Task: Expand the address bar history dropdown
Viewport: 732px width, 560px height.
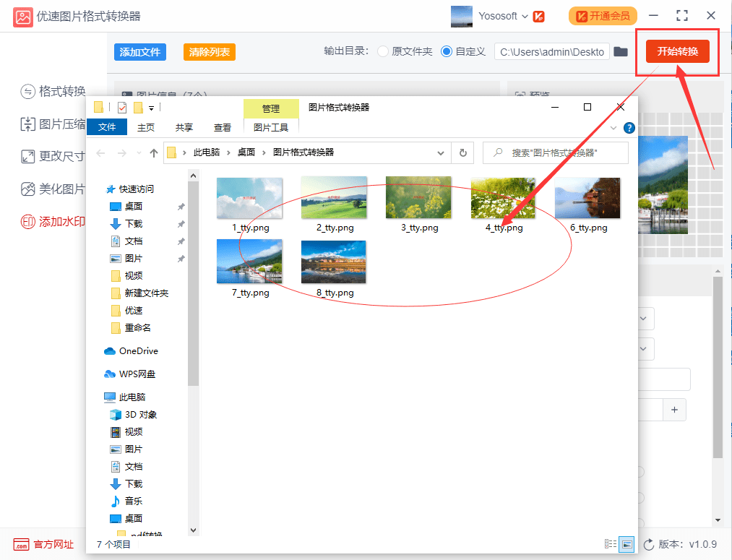Action: click(442, 153)
